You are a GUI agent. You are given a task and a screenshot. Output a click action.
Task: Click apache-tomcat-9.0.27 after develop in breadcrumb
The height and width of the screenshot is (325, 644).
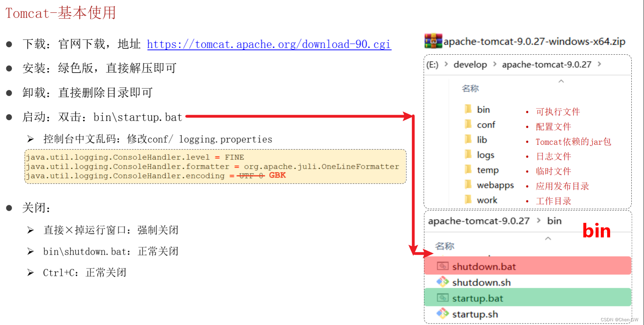[x=546, y=65]
